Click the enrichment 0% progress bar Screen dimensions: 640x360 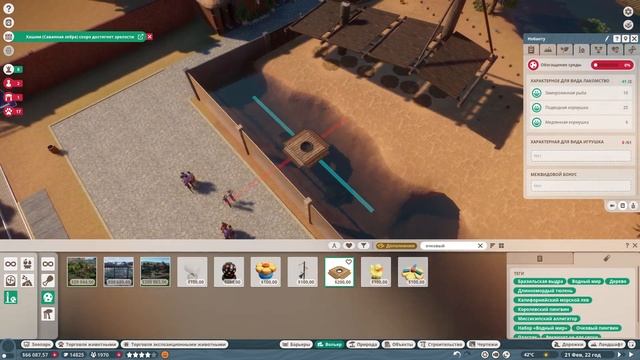coord(612,65)
